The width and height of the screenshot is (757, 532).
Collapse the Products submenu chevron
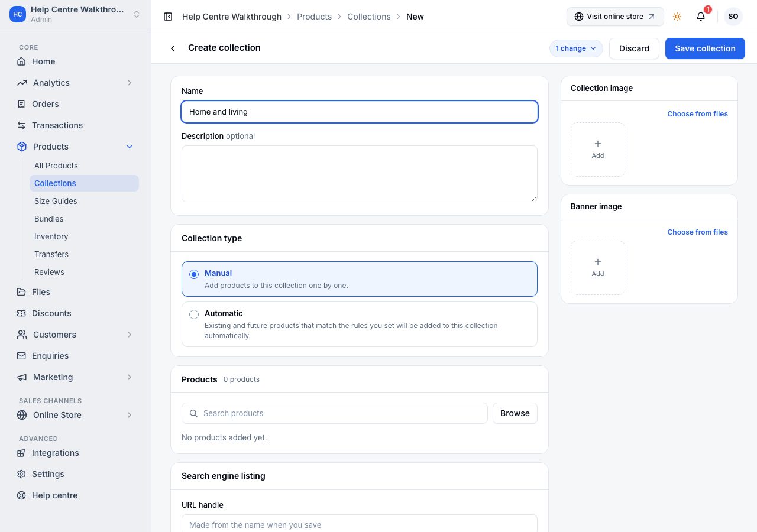[130, 147]
